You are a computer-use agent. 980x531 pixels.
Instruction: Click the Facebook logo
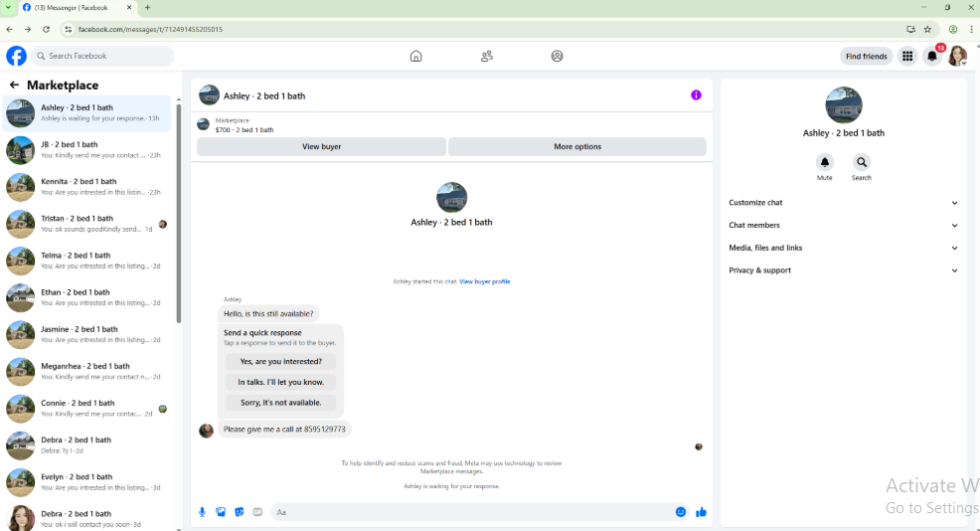tap(16, 56)
